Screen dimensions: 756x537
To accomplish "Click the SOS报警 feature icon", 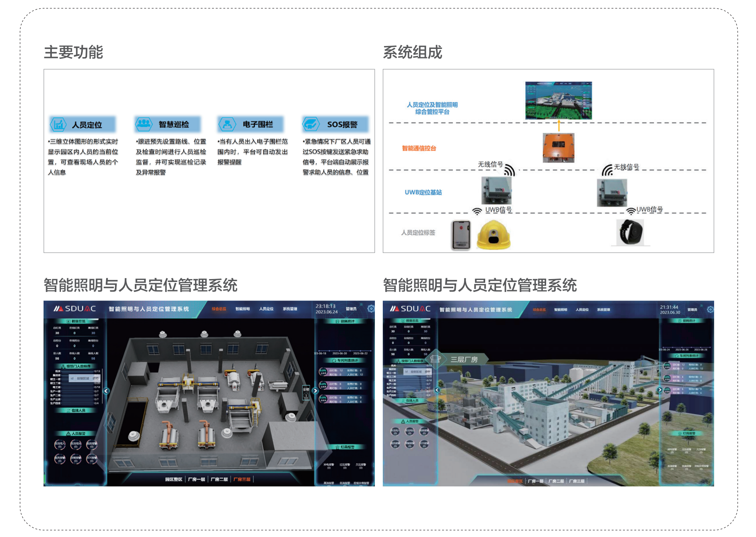I will pyautogui.click(x=311, y=124).
